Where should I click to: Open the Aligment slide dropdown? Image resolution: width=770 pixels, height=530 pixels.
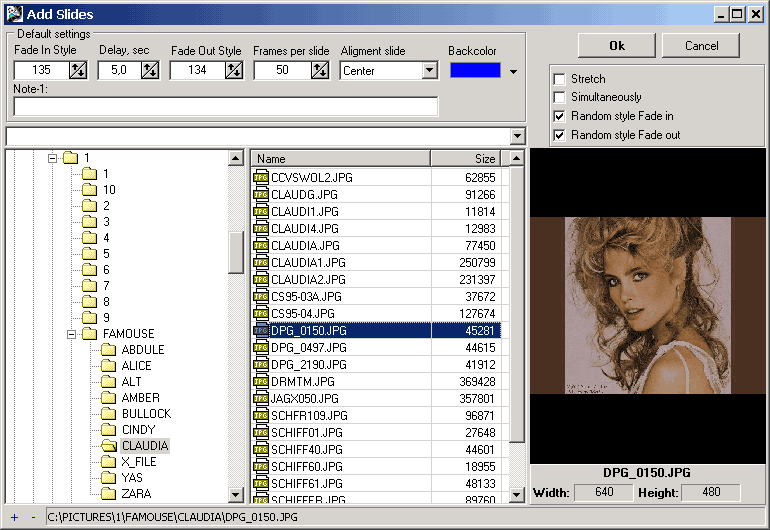click(429, 70)
